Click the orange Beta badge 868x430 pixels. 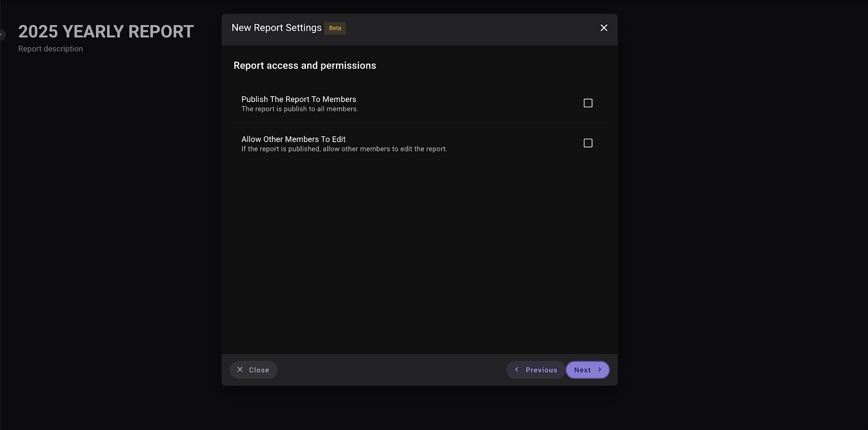point(335,28)
